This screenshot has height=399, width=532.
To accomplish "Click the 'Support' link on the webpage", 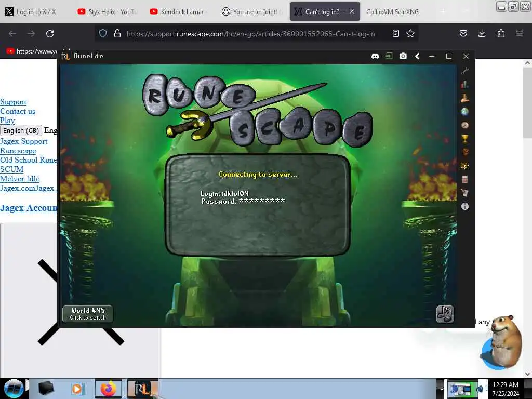I will [13, 102].
